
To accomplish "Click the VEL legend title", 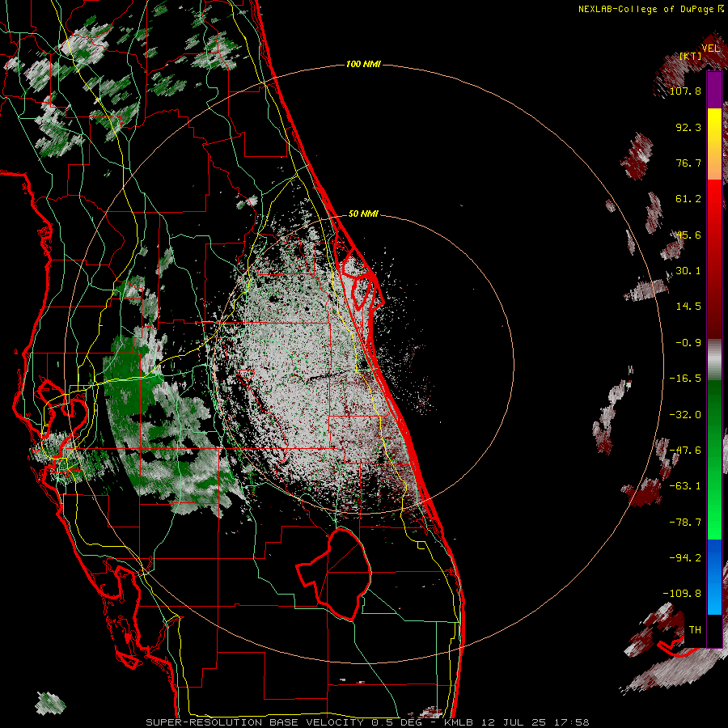I will pyautogui.click(x=710, y=49).
